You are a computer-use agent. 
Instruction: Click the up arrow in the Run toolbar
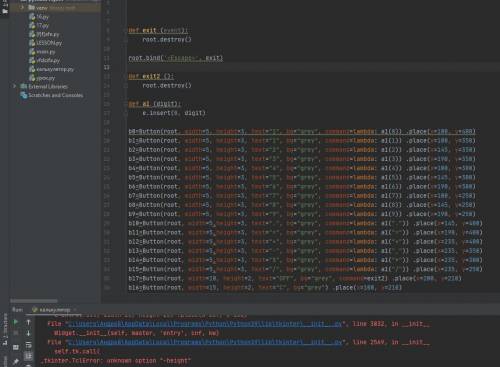coord(28,322)
